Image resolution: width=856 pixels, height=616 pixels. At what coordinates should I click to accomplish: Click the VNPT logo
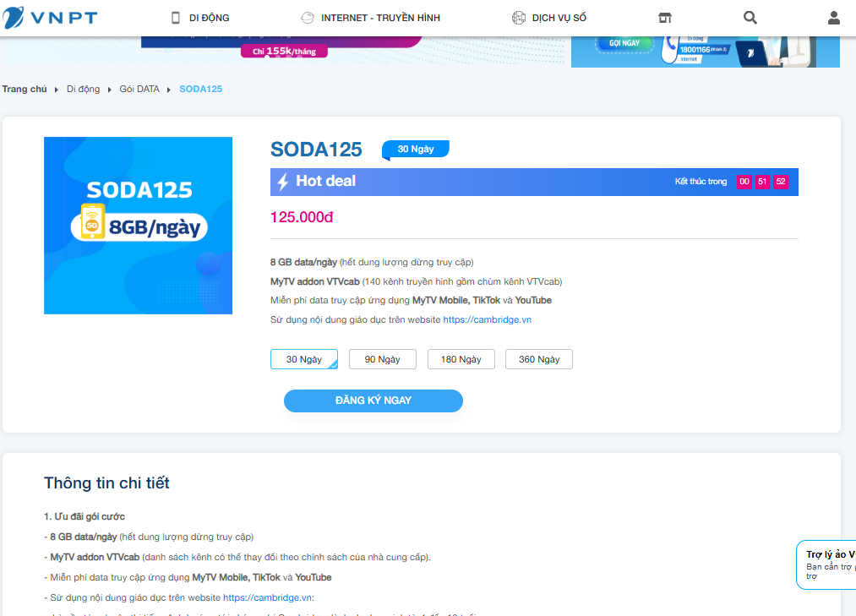[50, 18]
